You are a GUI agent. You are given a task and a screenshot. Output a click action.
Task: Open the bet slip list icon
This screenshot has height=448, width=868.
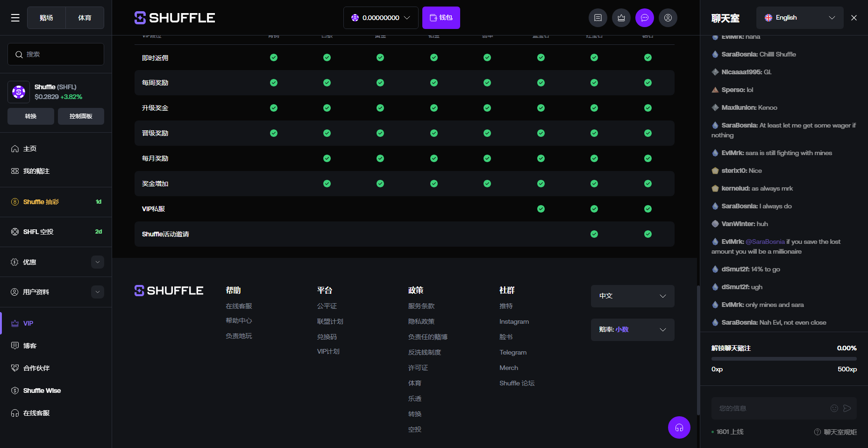click(598, 18)
